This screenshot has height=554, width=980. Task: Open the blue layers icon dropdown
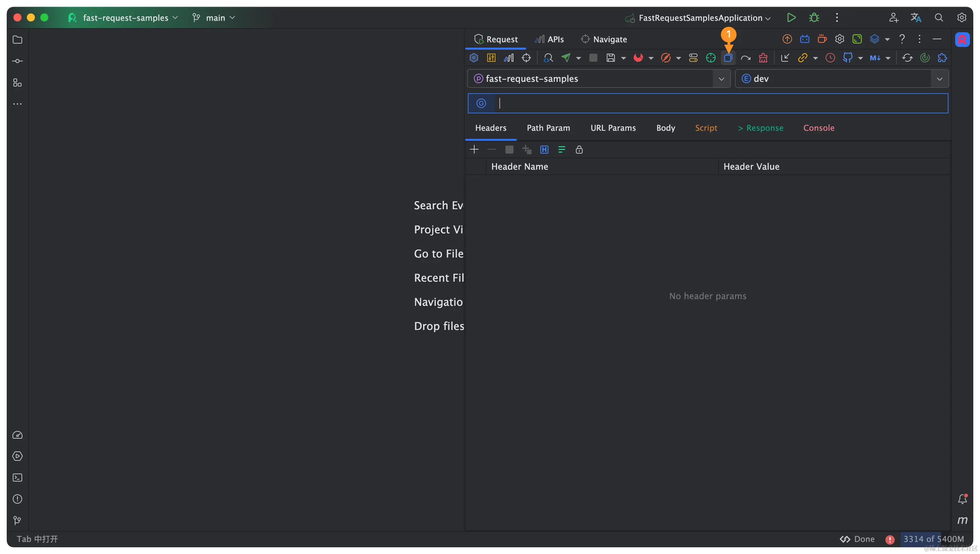point(887,39)
